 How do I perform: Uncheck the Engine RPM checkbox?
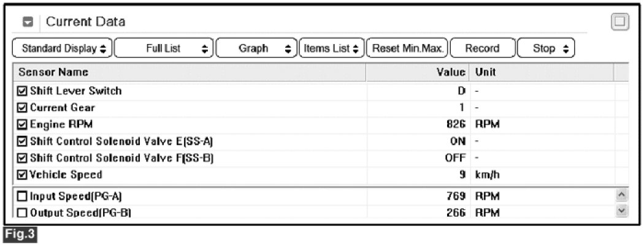point(23,124)
